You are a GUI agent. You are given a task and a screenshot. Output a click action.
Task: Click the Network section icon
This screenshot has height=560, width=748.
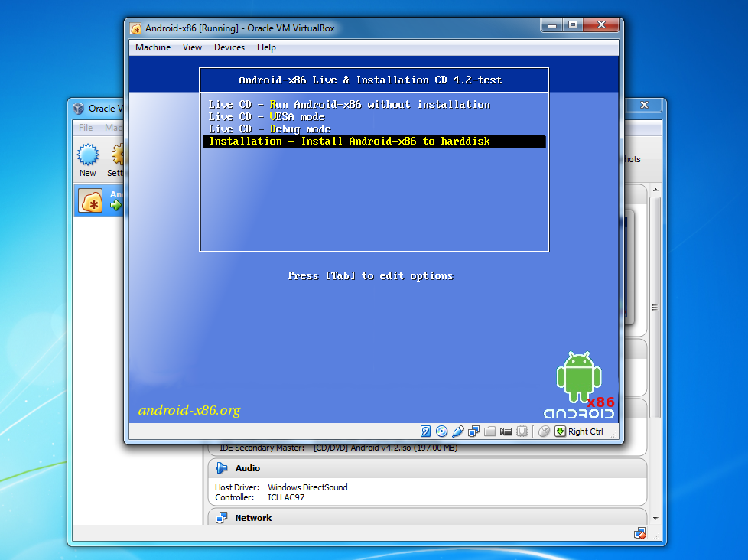point(222,518)
